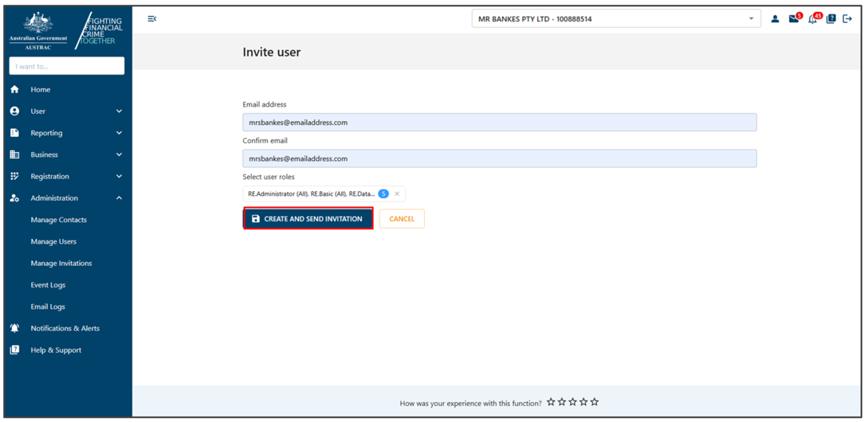Image resolution: width=868 pixels, height=422 pixels.
Task: Click the Notifications & Alerts bell icon
Action: (x=15, y=328)
